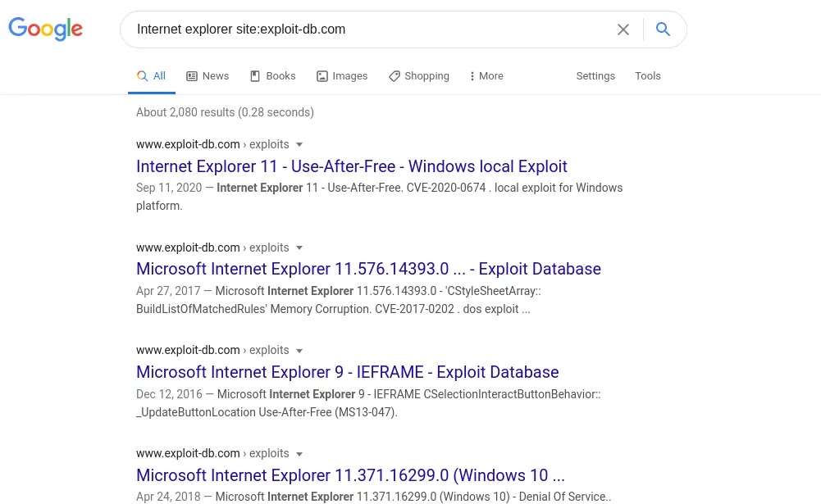Expand the dropdown arrow for third result
The width and height of the screenshot is (821, 504).
point(299,351)
